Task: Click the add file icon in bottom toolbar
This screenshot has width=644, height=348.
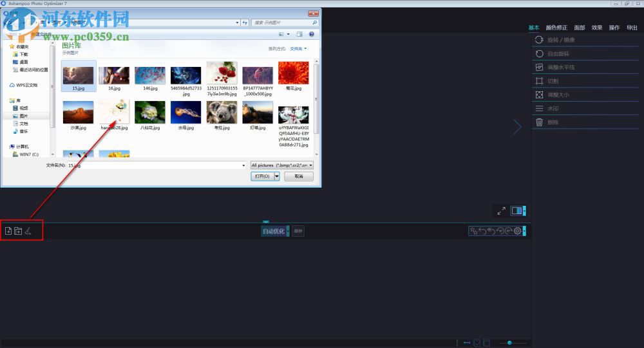Action: [8, 231]
